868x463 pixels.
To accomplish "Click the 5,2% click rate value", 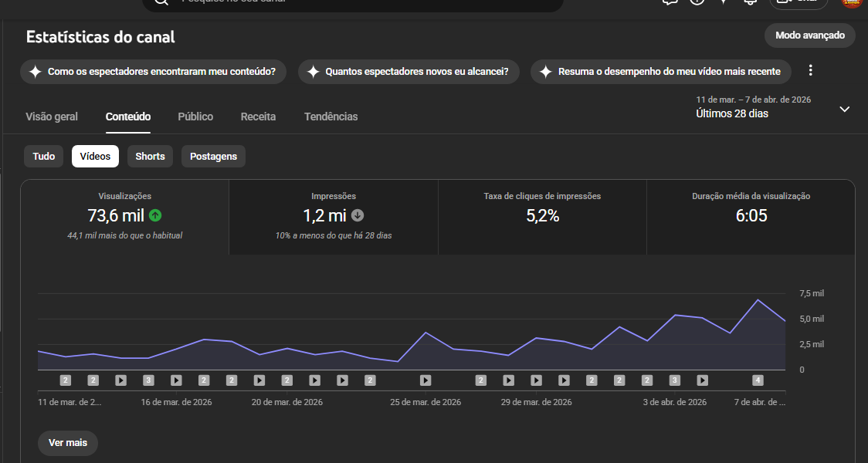I will pyautogui.click(x=542, y=216).
